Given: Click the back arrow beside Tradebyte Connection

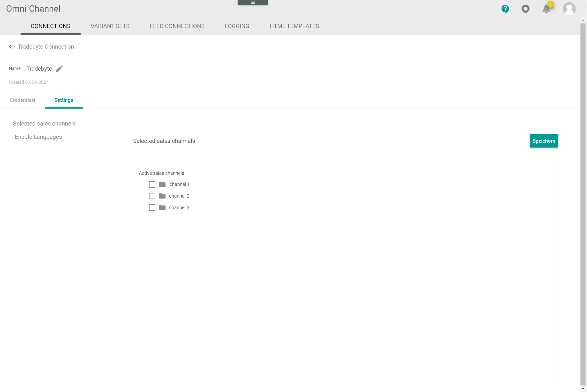Looking at the screenshot, I should coord(10,47).
